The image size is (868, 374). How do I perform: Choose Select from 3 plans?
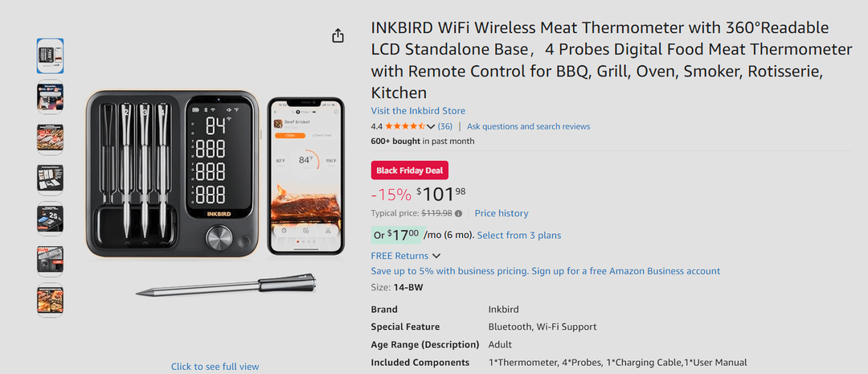coord(519,236)
